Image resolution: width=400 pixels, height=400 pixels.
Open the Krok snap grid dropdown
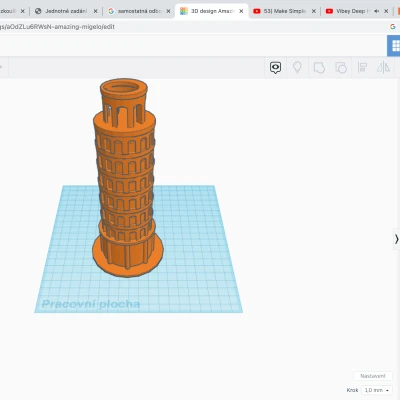point(377,390)
